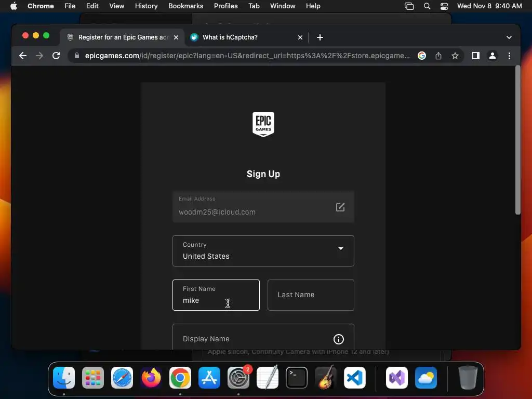Open the Edit menu
This screenshot has height=399, width=532.
click(92, 6)
